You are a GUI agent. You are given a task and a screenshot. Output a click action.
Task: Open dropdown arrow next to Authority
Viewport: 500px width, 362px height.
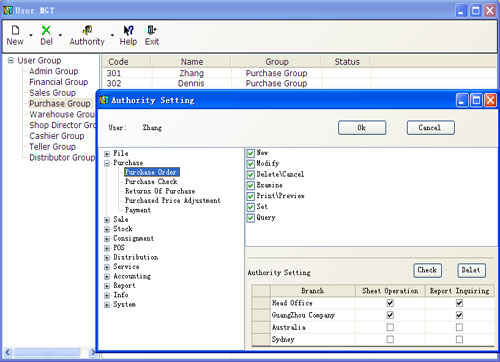[x=112, y=35]
